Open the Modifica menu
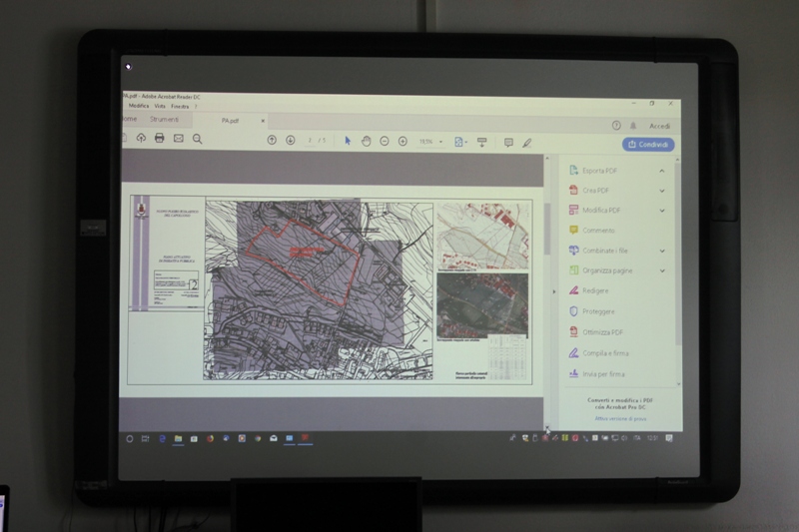Viewport: 799px width, 532px height. (x=139, y=106)
